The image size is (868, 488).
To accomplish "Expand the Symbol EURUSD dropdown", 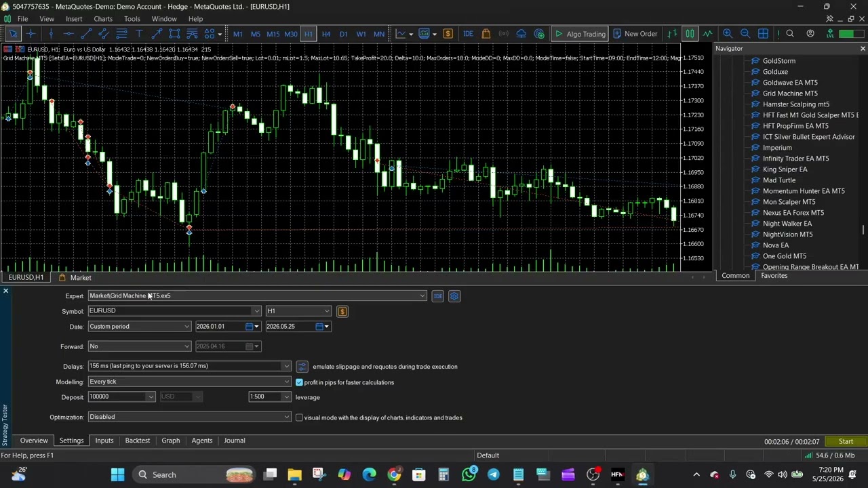I will coord(256,311).
